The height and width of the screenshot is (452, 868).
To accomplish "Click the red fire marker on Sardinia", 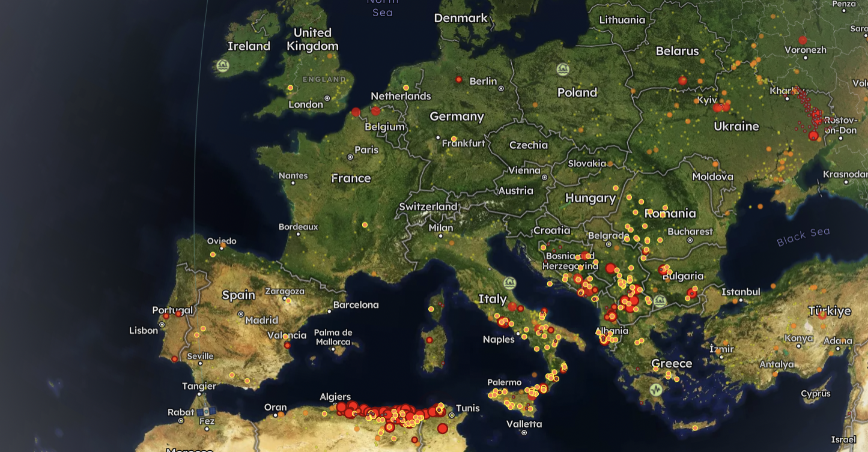I will point(429,340).
